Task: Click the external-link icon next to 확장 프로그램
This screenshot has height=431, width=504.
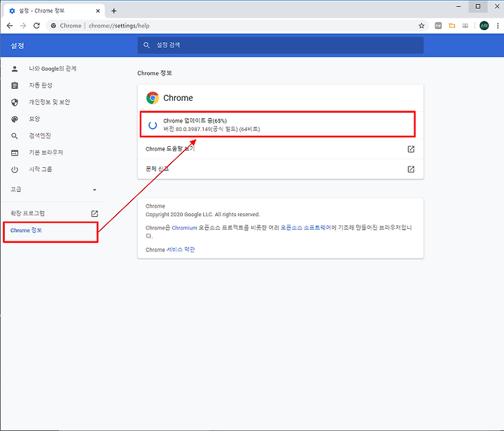Action: click(94, 213)
